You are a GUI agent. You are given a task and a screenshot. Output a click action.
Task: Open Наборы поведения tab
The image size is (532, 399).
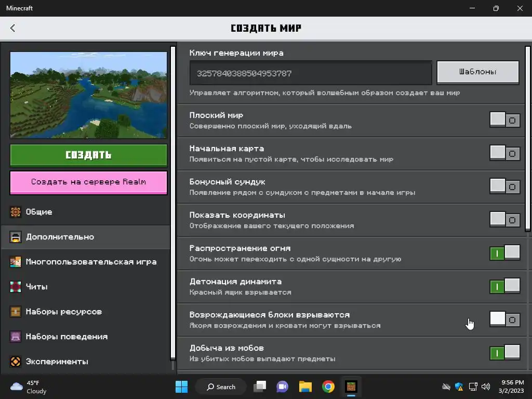tap(86, 337)
